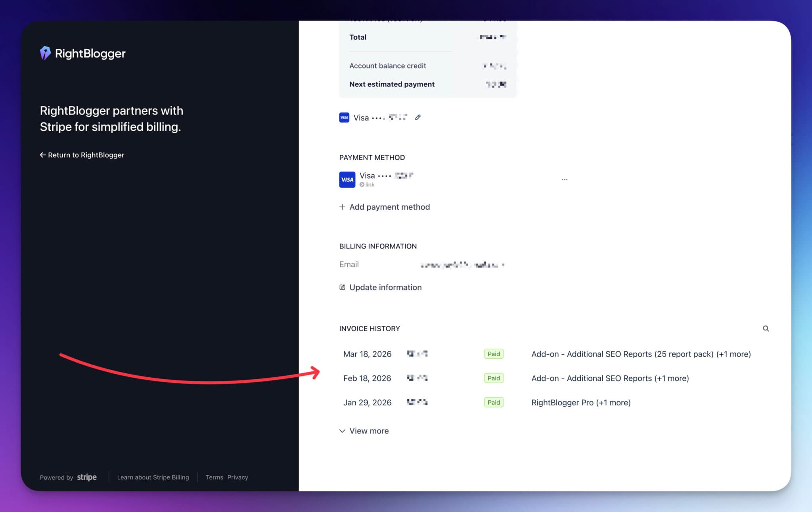This screenshot has height=512, width=812.
Task: Click the chevron beside View more
Action: point(342,431)
